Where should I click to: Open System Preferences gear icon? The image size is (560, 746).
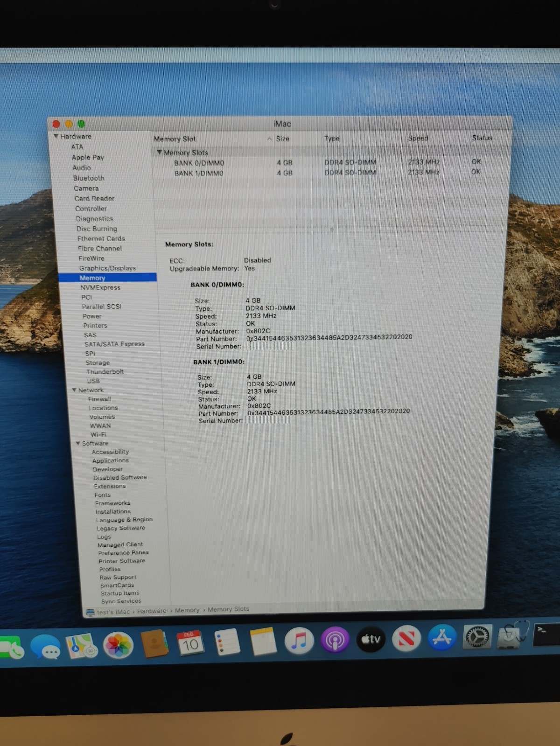[x=477, y=636]
